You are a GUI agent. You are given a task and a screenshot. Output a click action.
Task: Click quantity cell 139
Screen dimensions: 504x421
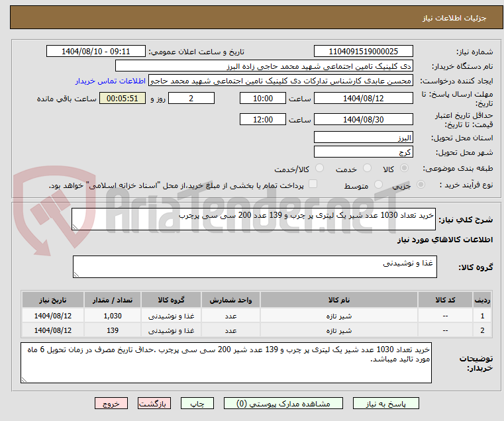pos(113,330)
